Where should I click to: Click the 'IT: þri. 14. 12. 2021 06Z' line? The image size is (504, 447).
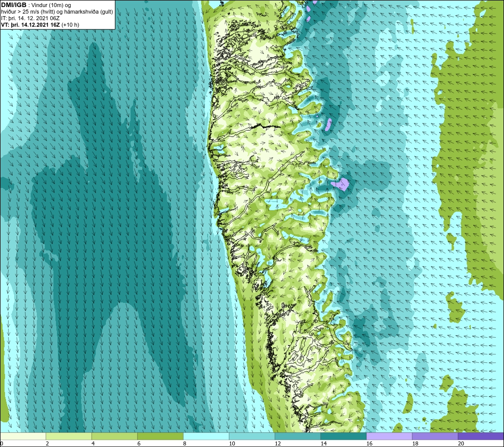[30, 18]
